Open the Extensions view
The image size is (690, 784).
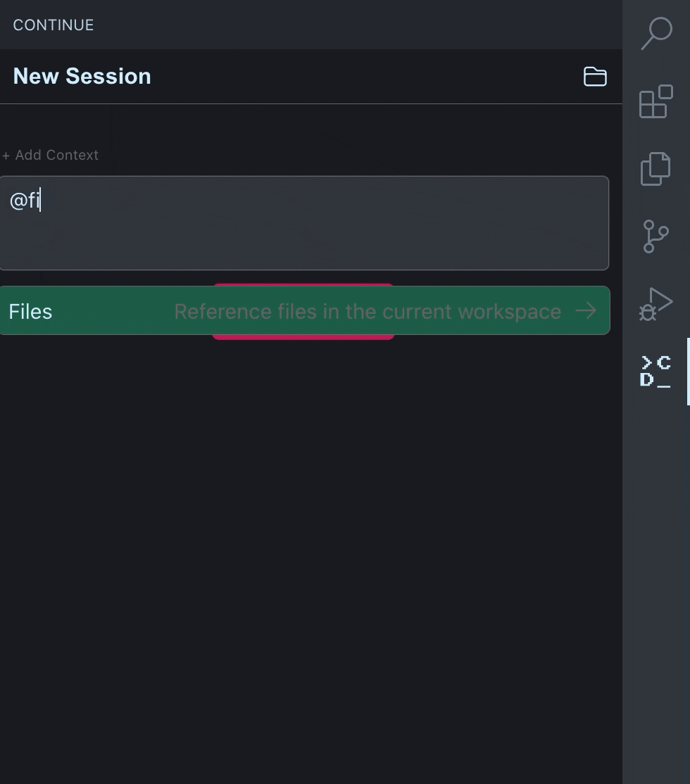click(x=655, y=102)
